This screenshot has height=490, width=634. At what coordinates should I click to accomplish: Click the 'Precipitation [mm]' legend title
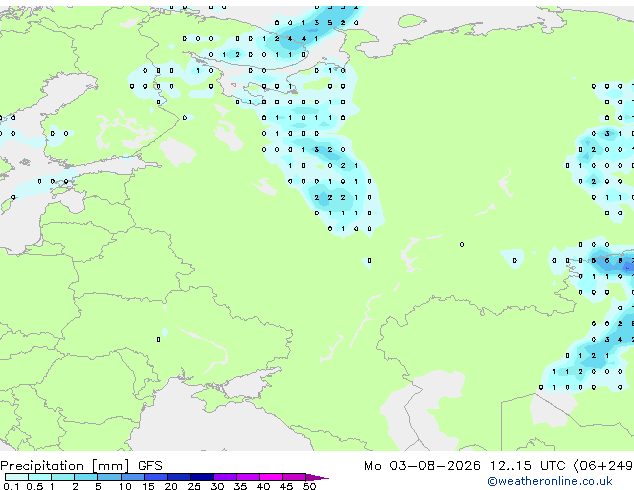click(65, 466)
